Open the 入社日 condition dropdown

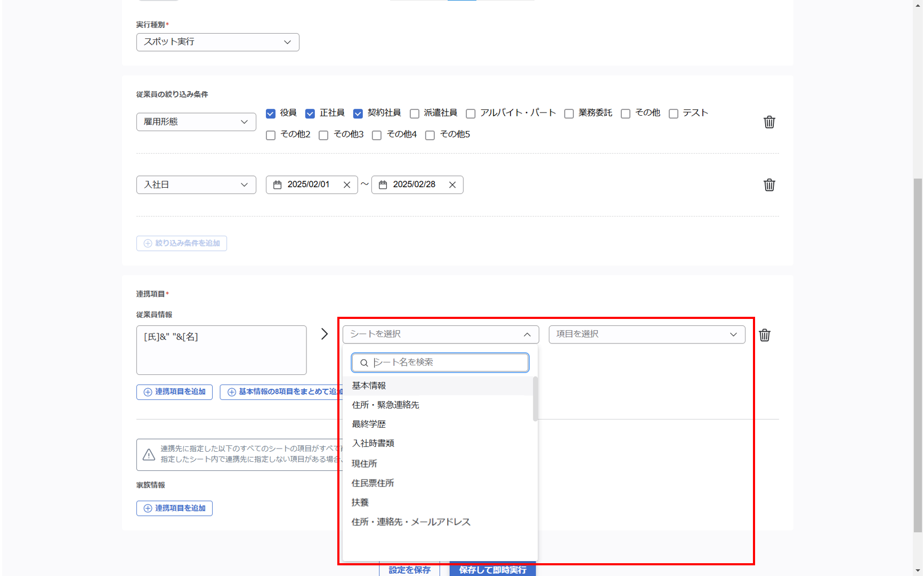pos(196,185)
